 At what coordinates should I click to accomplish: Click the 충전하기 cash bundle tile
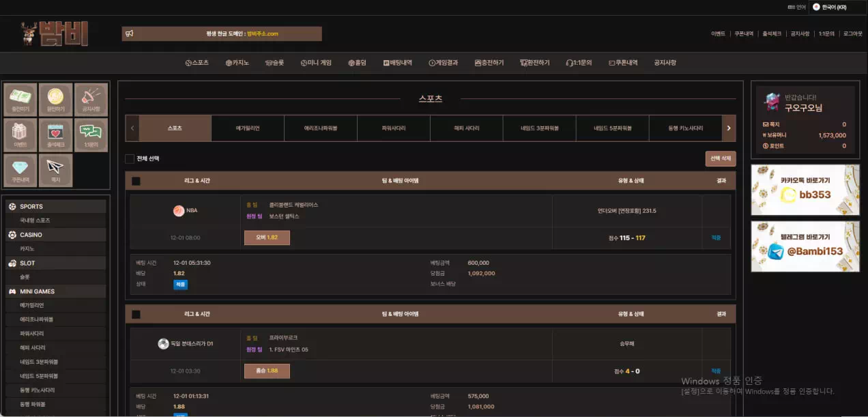20,100
